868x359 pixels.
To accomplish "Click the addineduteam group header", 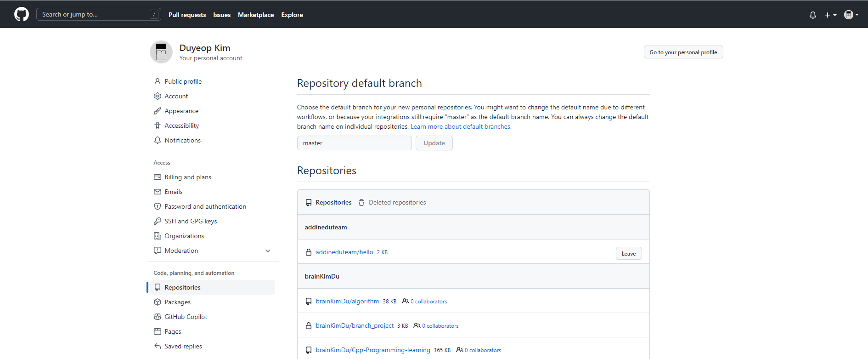I will [x=473, y=227].
